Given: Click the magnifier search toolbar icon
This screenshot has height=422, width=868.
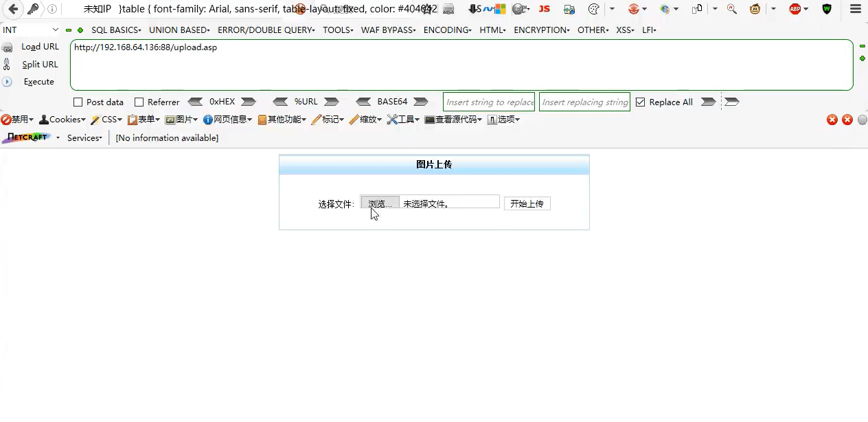Looking at the screenshot, I should (732, 9).
